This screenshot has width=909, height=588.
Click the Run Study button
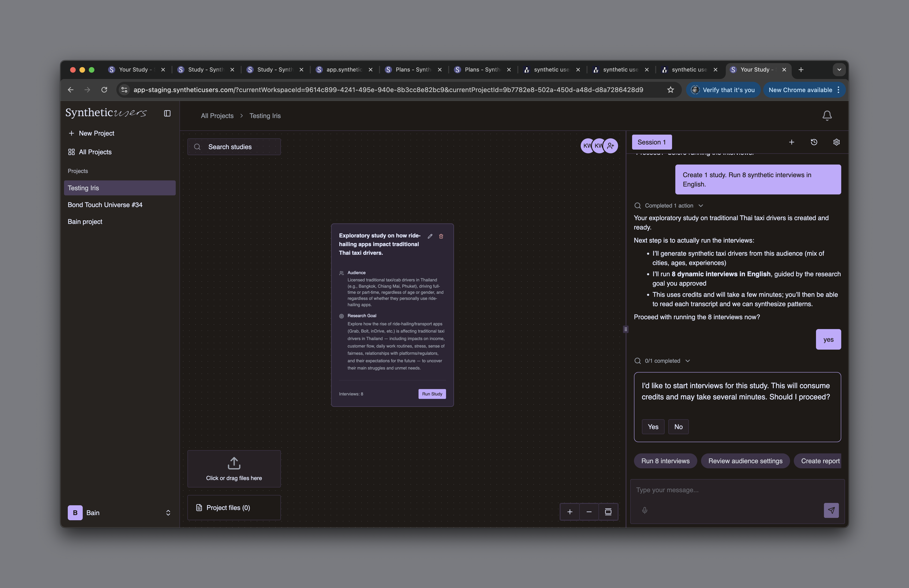point(432,394)
